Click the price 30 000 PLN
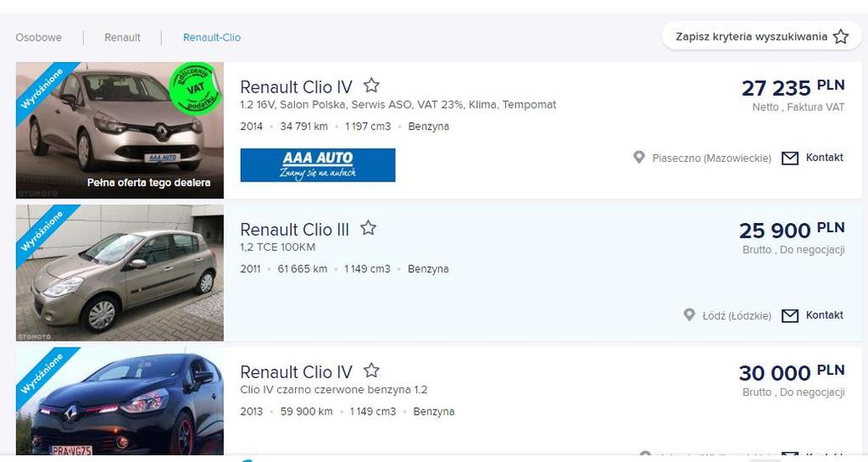This screenshot has width=868, height=462. click(792, 373)
